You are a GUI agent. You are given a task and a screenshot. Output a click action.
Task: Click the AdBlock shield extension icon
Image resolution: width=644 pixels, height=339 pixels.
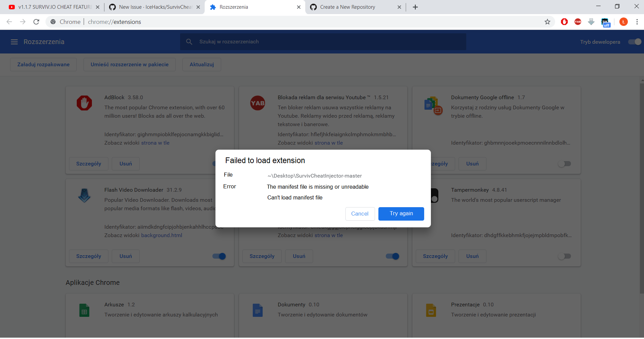pos(84,103)
